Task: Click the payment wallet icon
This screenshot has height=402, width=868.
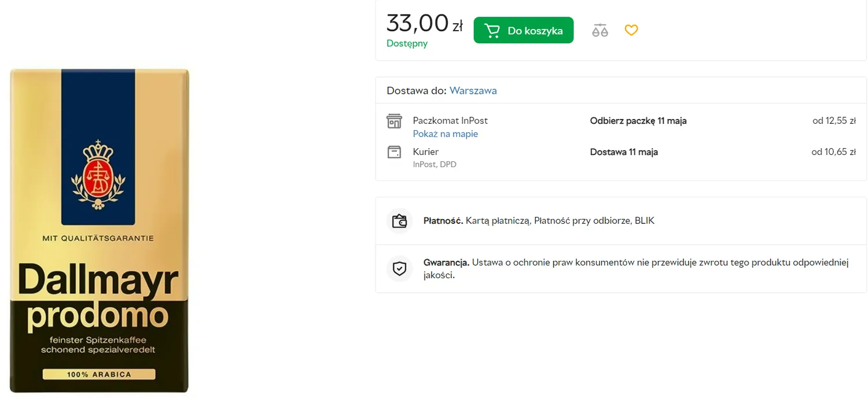Action: coord(399,221)
